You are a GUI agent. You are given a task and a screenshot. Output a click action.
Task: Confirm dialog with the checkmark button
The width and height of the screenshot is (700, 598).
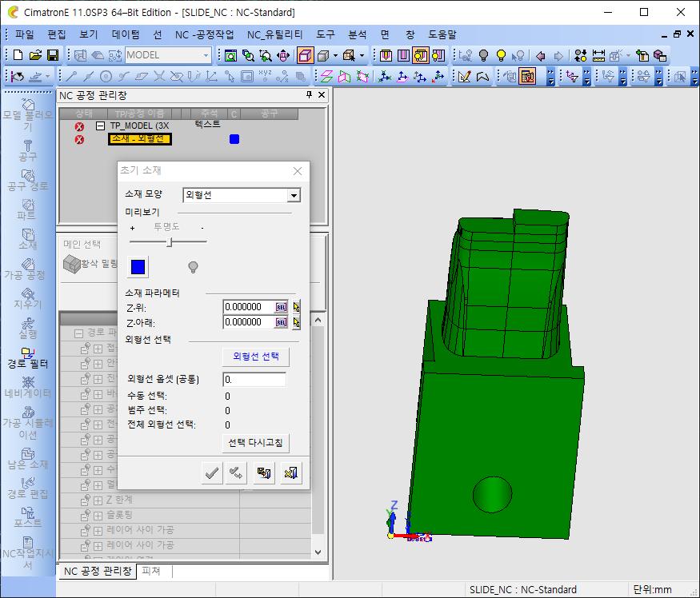click(x=212, y=472)
